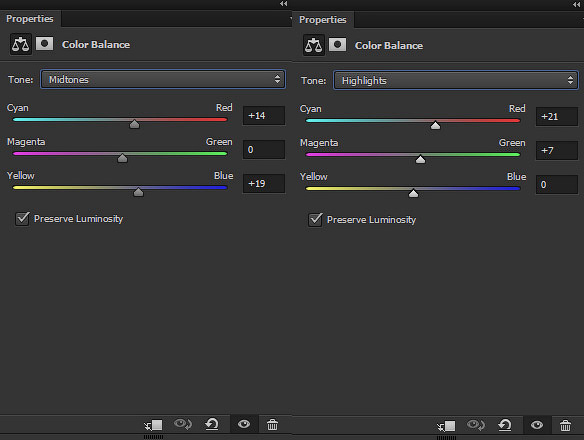Viewport: 584px width, 440px height.
Task: Delete the adjustment layer in right panel
Action: tap(565, 425)
